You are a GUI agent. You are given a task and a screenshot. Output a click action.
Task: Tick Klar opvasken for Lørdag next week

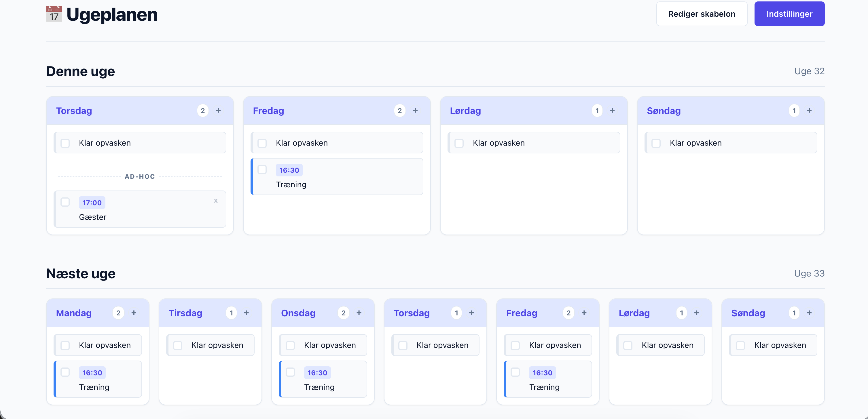pyautogui.click(x=628, y=346)
